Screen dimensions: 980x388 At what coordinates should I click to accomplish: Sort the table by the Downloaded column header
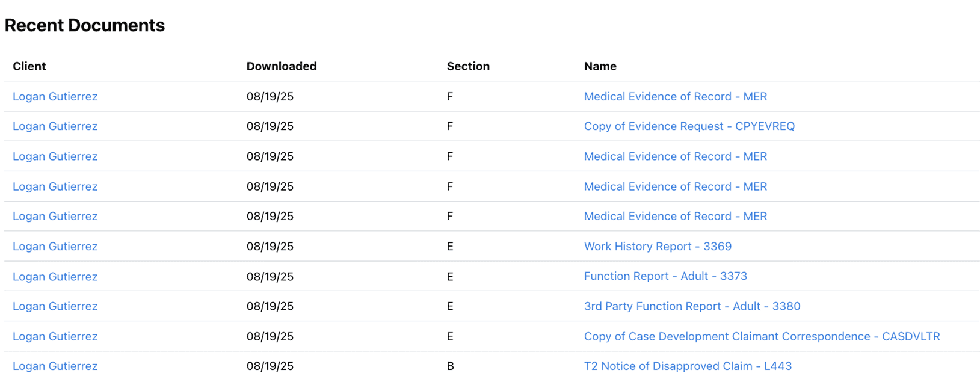[x=281, y=66]
